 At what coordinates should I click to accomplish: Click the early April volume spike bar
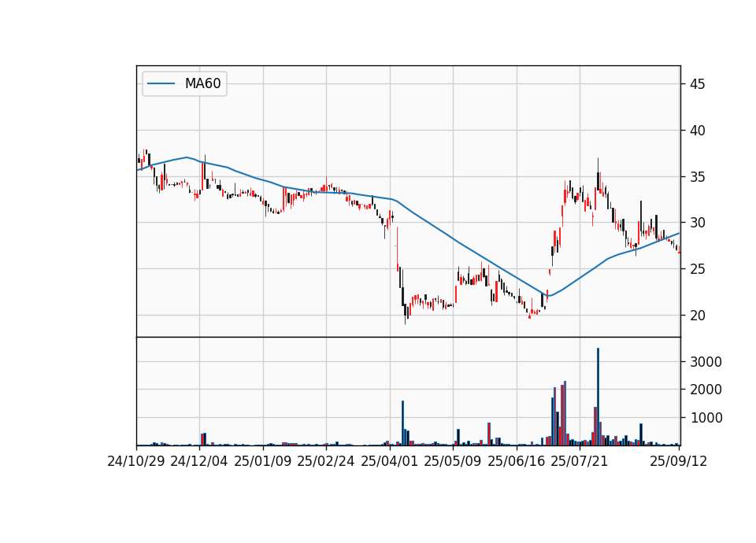(x=403, y=423)
